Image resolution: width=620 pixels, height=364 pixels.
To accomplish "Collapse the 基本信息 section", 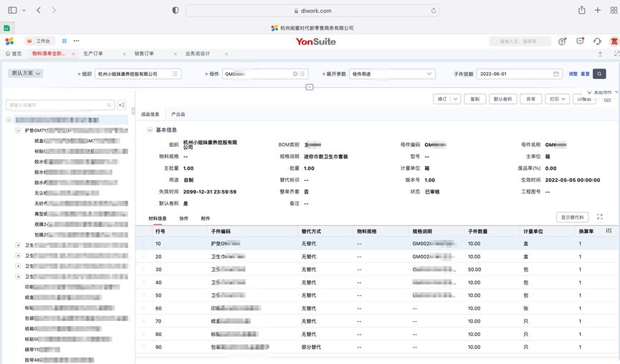I will point(149,130).
